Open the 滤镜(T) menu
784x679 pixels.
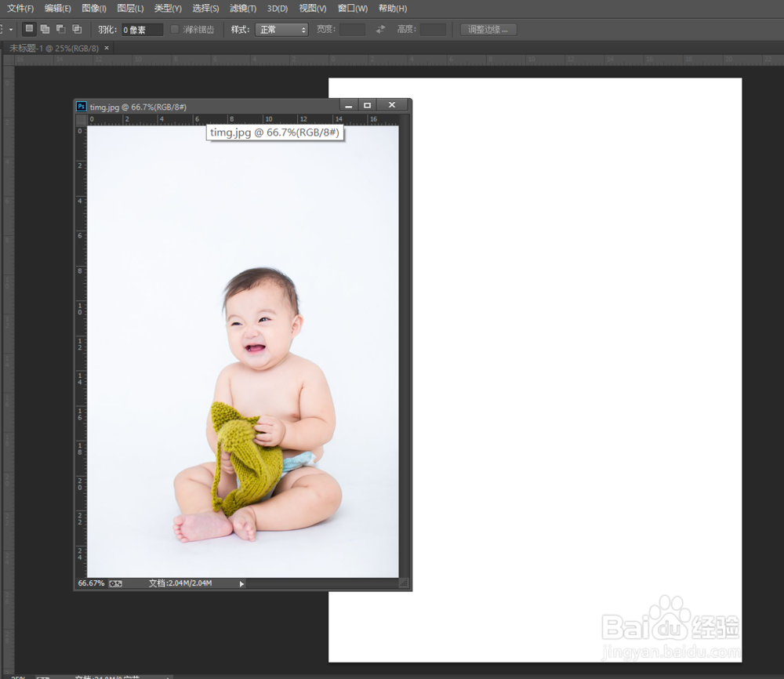[x=243, y=9]
